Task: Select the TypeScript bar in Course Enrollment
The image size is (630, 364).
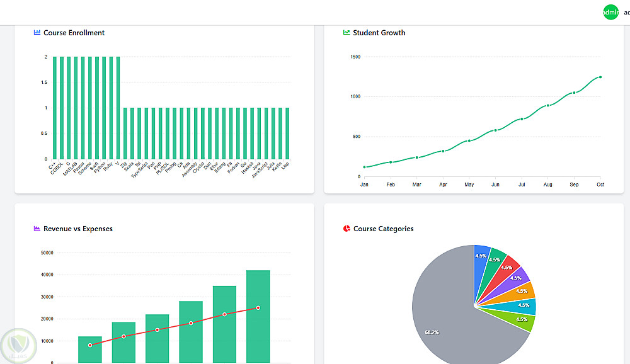Action: click(x=146, y=134)
